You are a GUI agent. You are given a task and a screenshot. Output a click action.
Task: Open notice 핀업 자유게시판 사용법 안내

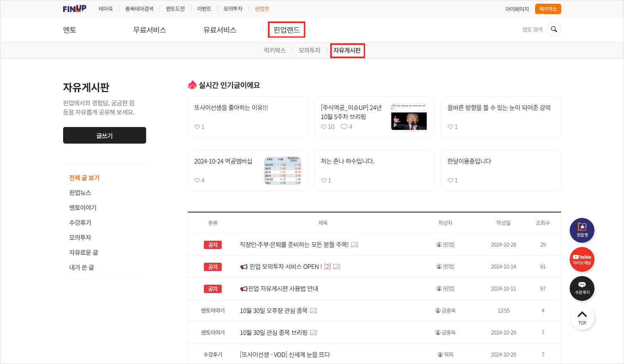[x=283, y=289]
